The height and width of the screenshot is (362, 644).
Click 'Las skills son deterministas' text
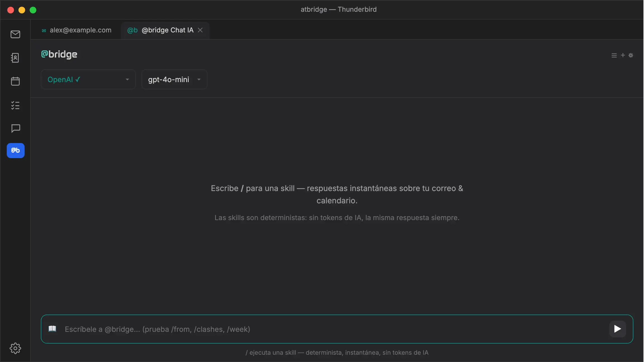337,218
